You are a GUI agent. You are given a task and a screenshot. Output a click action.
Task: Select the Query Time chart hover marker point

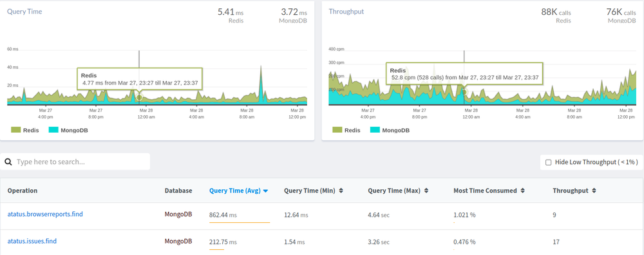[139, 97]
